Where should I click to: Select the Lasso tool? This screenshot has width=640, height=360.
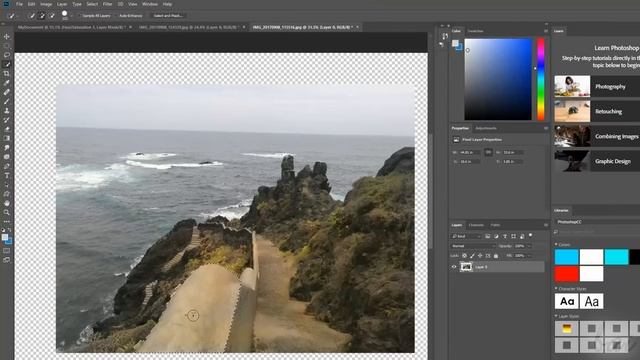click(7, 55)
